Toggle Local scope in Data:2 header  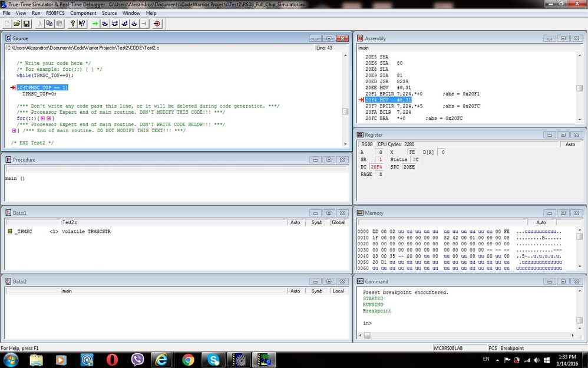point(338,291)
